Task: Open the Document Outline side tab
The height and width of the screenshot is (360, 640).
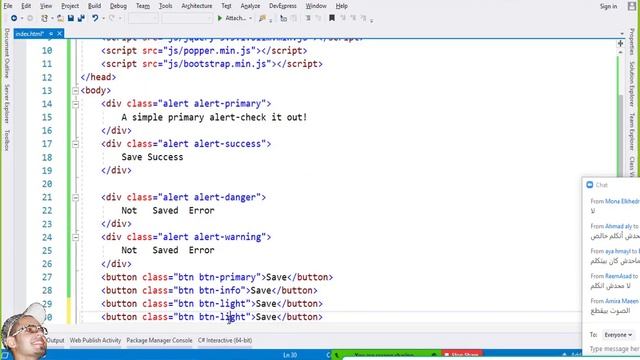Action: [7, 54]
